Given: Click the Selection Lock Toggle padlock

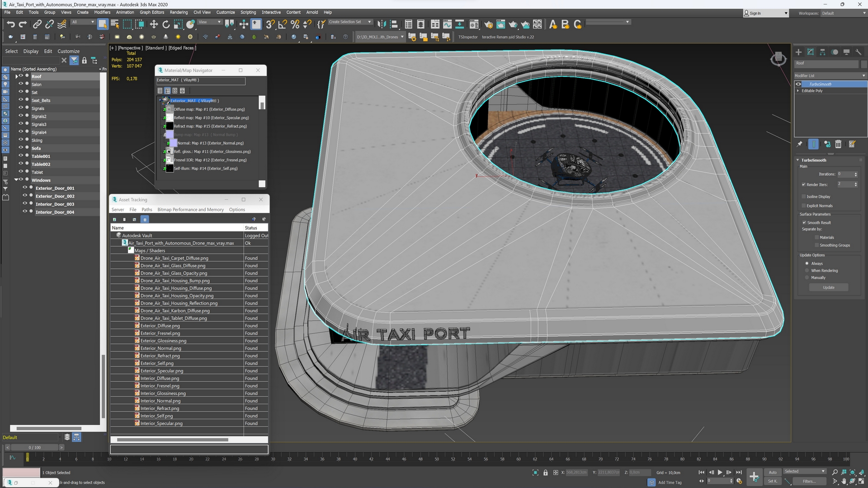Looking at the screenshot, I should point(546,473).
